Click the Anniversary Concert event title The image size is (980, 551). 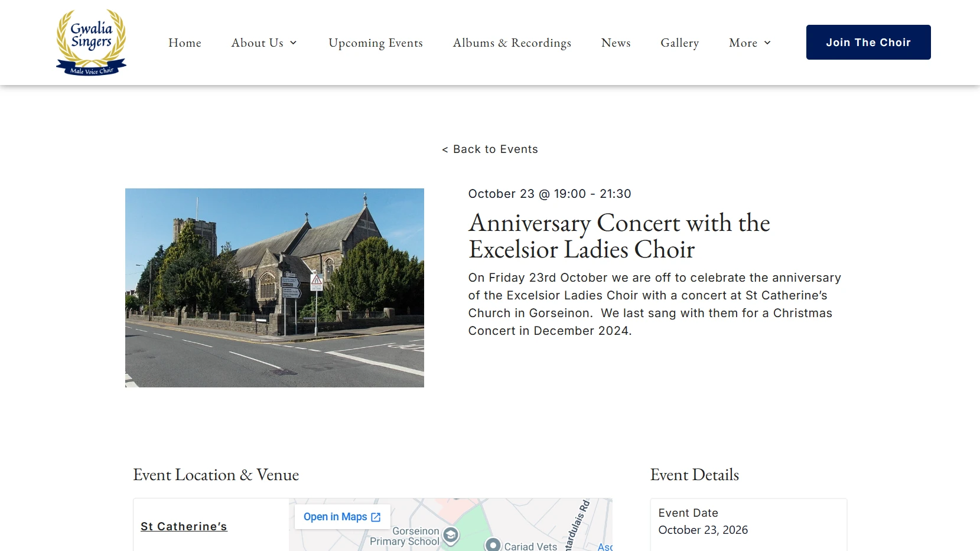coord(619,236)
